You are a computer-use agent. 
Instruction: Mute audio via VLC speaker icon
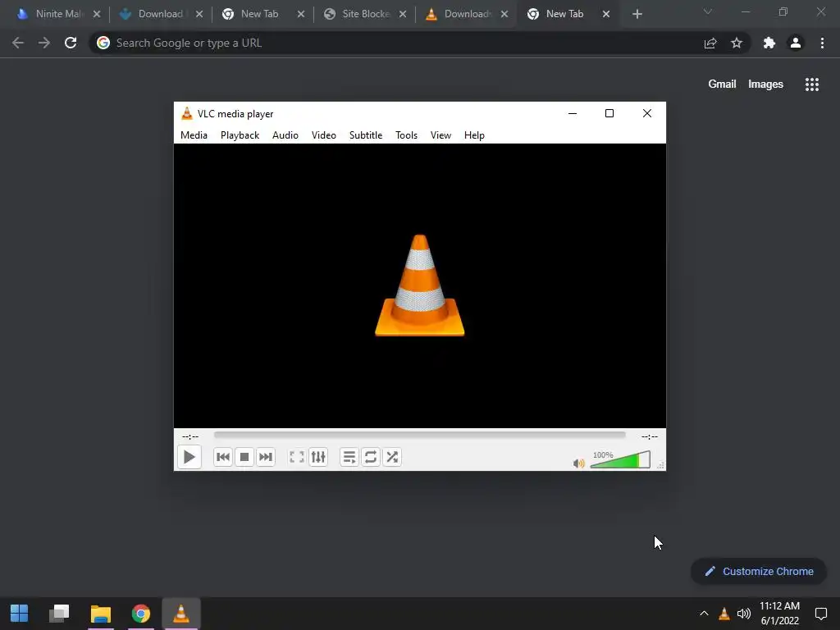click(578, 463)
